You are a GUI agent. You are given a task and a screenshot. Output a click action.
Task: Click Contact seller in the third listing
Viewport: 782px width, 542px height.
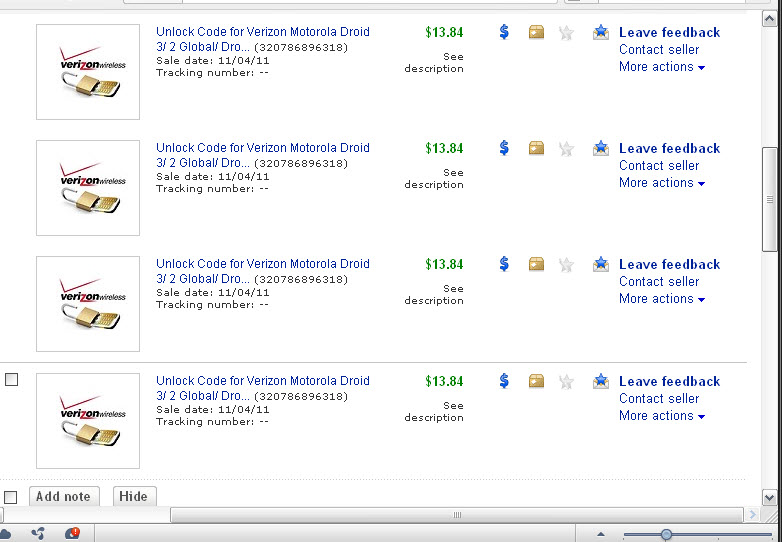tap(659, 281)
